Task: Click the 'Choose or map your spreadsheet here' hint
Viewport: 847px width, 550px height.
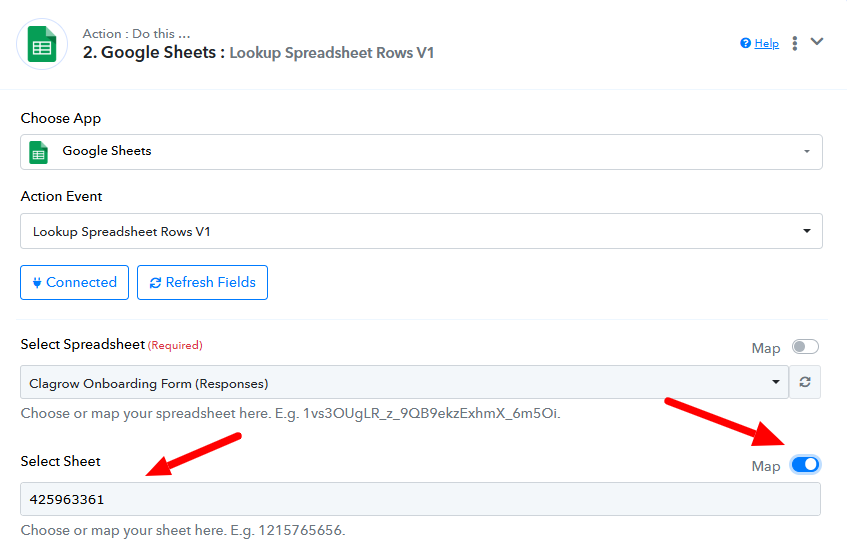Action: [291, 413]
